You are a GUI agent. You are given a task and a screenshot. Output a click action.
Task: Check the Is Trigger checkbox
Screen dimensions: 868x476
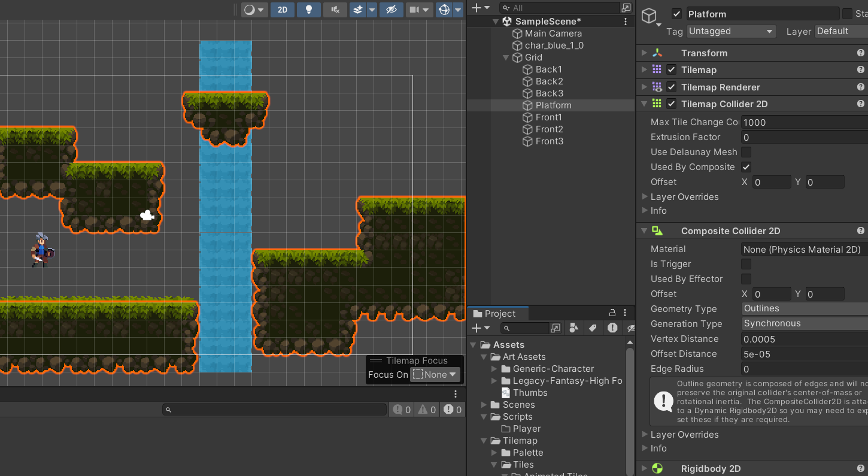(746, 264)
